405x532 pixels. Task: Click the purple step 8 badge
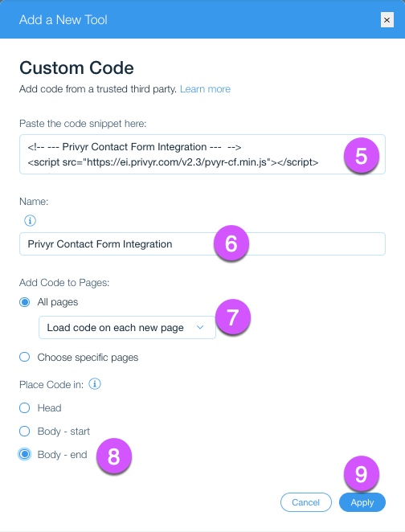113,456
